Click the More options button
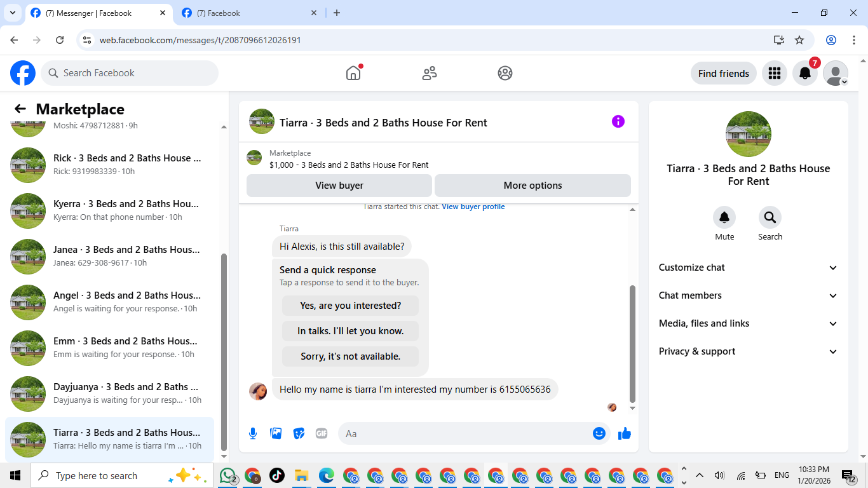The height and width of the screenshot is (488, 868). [x=532, y=186]
